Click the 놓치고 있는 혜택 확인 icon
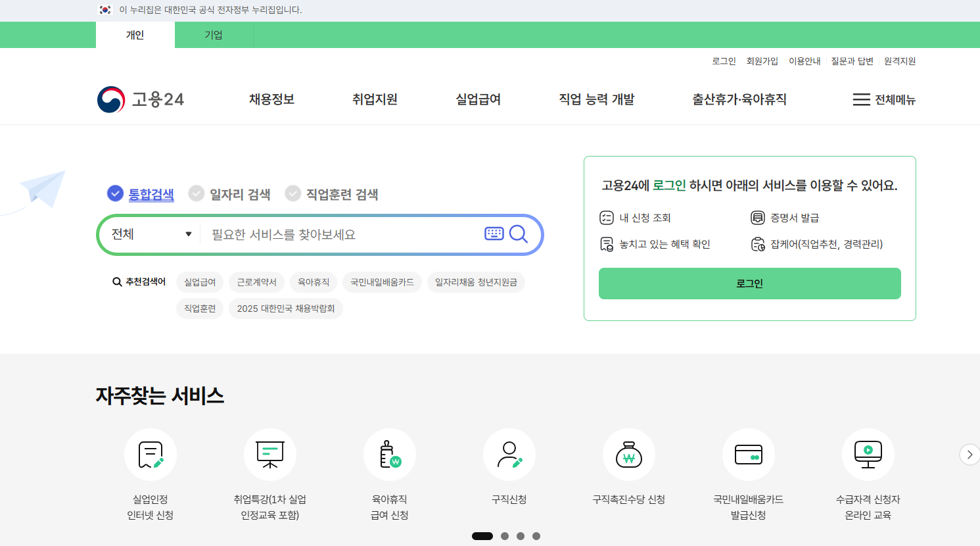The height and width of the screenshot is (546, 980). 607,244
